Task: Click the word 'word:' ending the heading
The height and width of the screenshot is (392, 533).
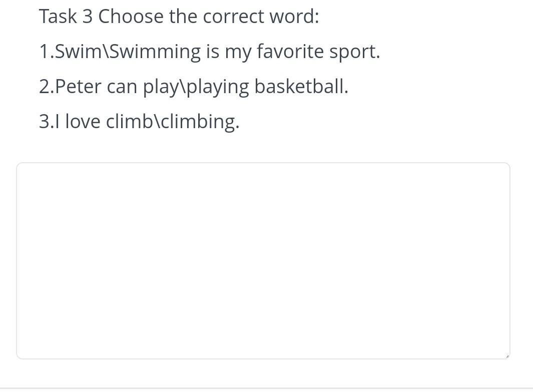Action: (x=294, y=17)
